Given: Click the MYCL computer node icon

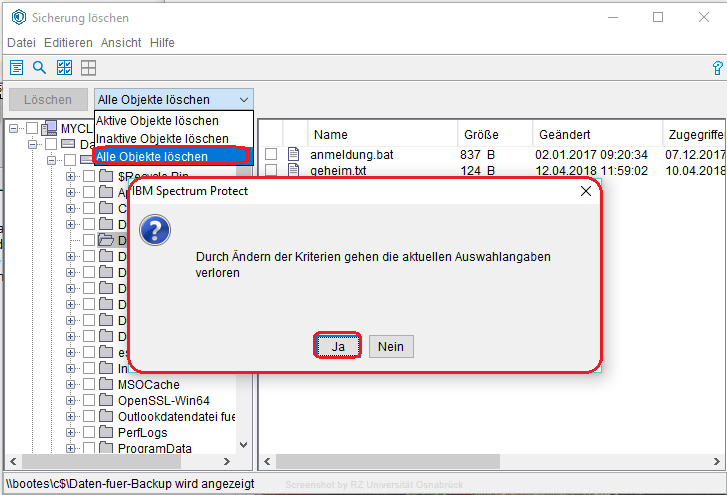Looking at the screenshot, I should tap(49, 128).
